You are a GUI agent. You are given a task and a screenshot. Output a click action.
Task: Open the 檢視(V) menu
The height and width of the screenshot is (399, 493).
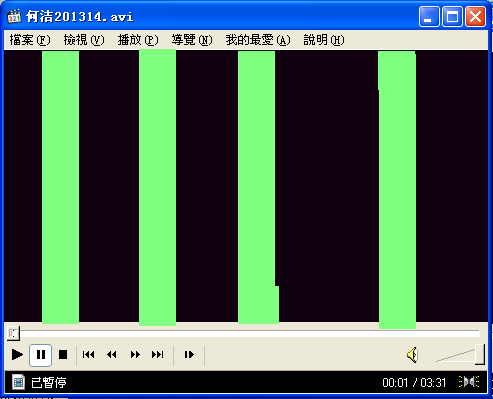(84, 40)
